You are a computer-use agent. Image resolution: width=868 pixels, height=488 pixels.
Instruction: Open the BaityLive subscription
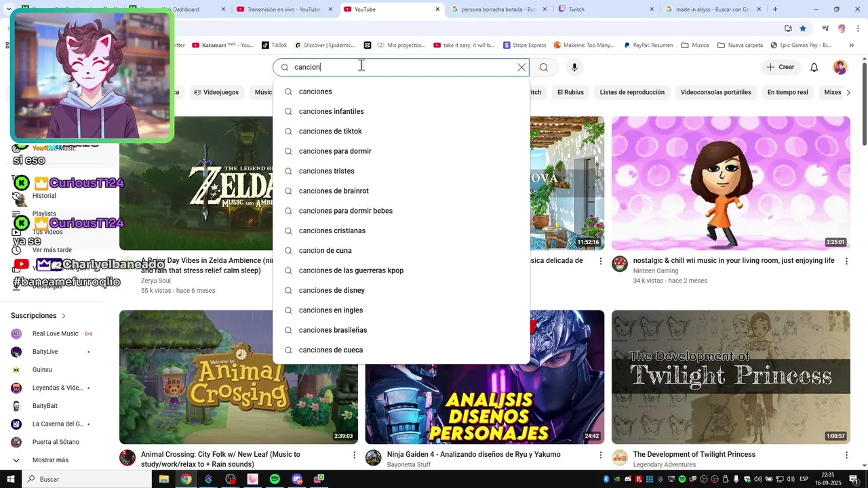52,352
